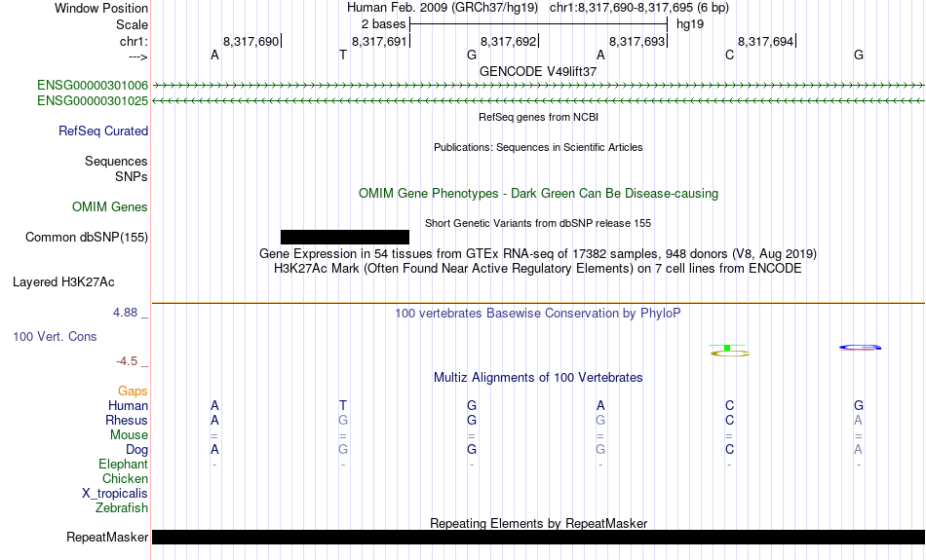Click the Sequences track label
This screenshot has height=560, width=926.
point(116,161)
